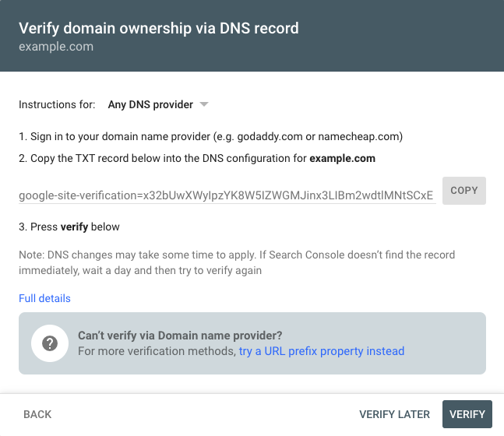
Task: Click 'For more verification methods' text
Action: click(x=157, y=351)
